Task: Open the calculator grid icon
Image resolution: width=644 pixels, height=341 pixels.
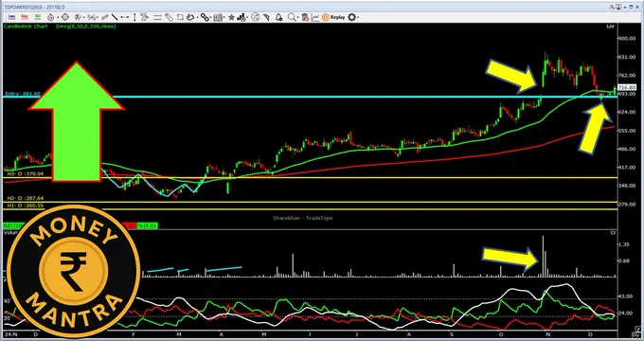Action: coord(218,17)
